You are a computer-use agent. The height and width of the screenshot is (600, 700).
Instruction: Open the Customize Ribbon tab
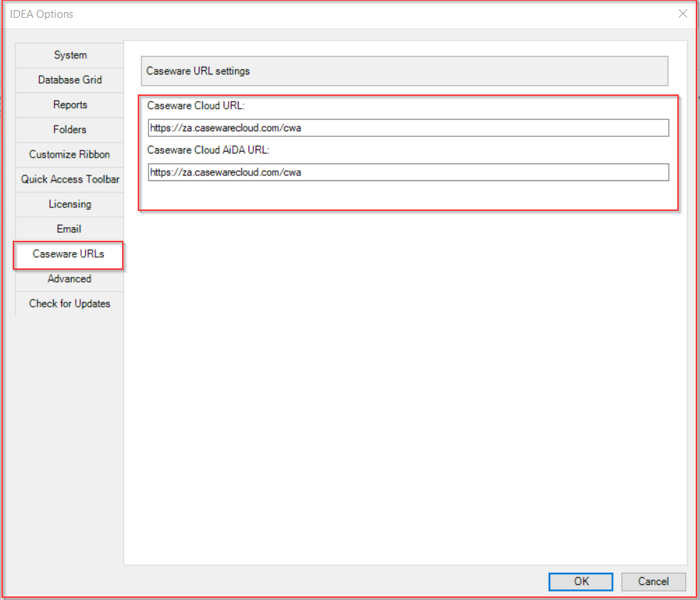click(x=70, y=155)
